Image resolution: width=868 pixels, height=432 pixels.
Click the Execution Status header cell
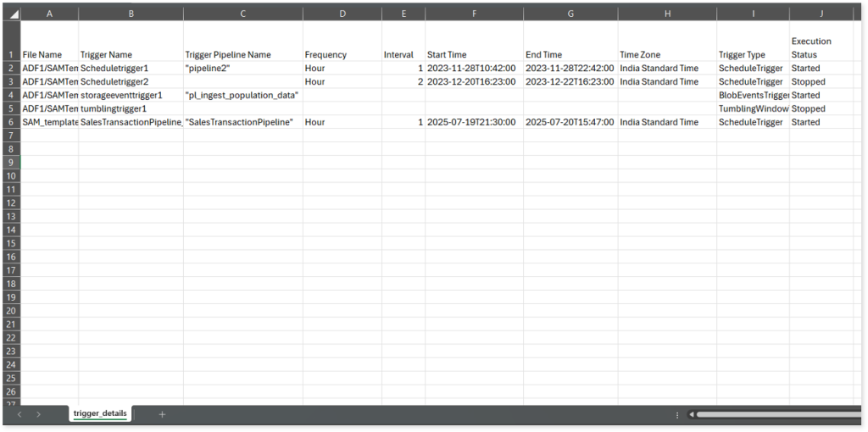coord(821,47)
